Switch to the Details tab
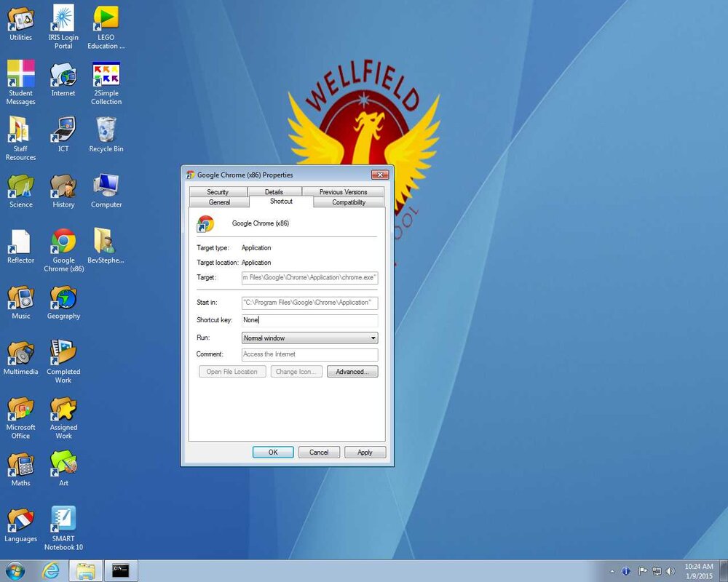 pyautogui.click(x=274, y=191)
